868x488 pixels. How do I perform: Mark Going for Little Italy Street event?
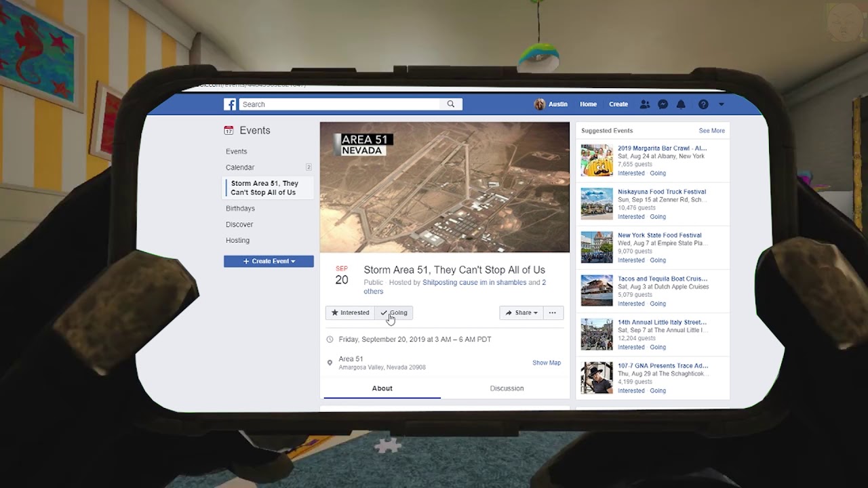pos(658,347)
